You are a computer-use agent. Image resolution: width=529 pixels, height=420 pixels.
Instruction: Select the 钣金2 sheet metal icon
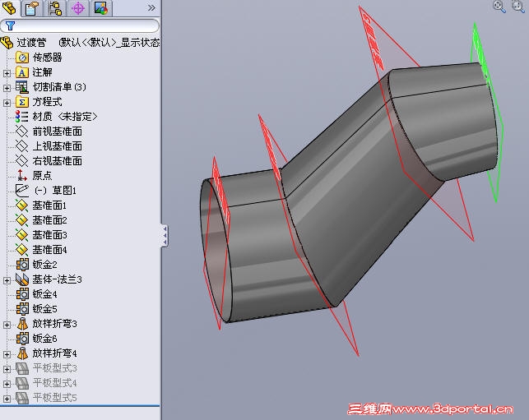22,265
